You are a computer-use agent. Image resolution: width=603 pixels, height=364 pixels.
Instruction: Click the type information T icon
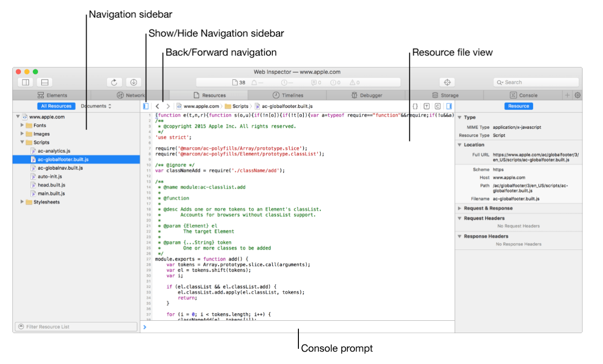[426, 106]
